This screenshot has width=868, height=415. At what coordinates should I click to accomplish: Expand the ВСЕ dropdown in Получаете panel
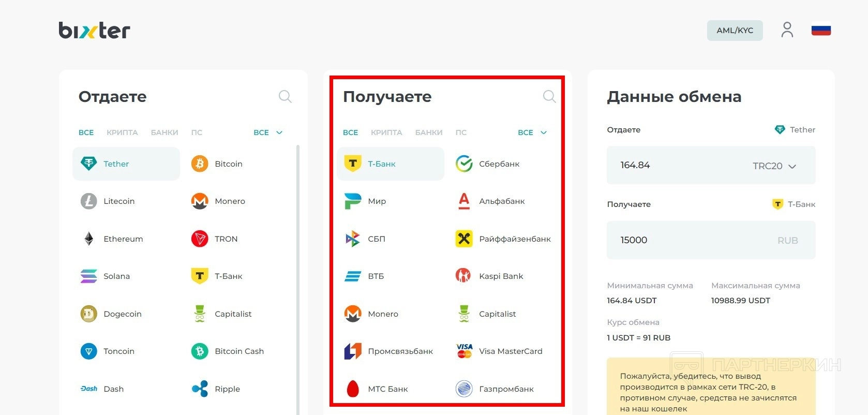pyautogui.click(x=532, y=132)
